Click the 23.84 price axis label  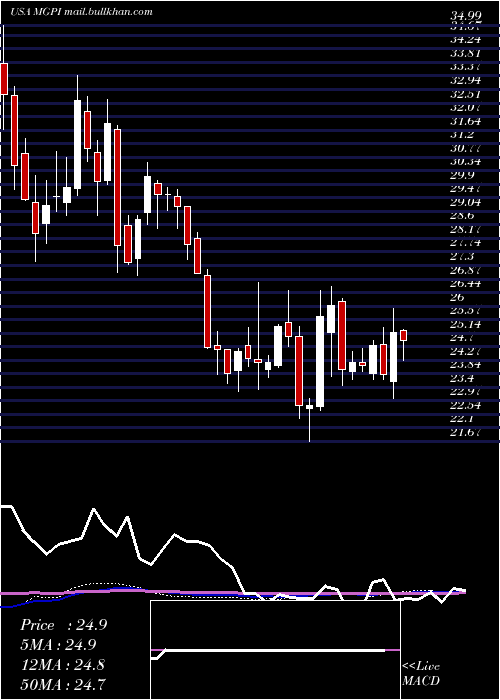tap(464, 365)
